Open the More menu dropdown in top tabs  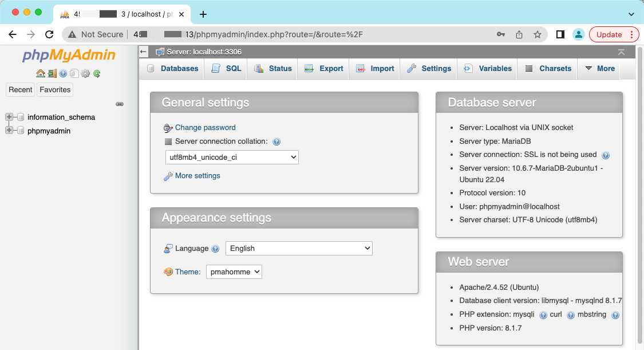[600, 69]
